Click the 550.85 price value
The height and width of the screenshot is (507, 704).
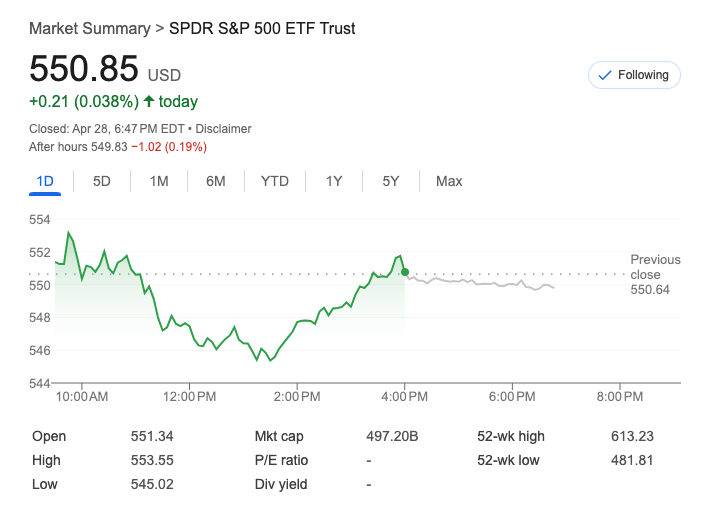click(84, 68)
